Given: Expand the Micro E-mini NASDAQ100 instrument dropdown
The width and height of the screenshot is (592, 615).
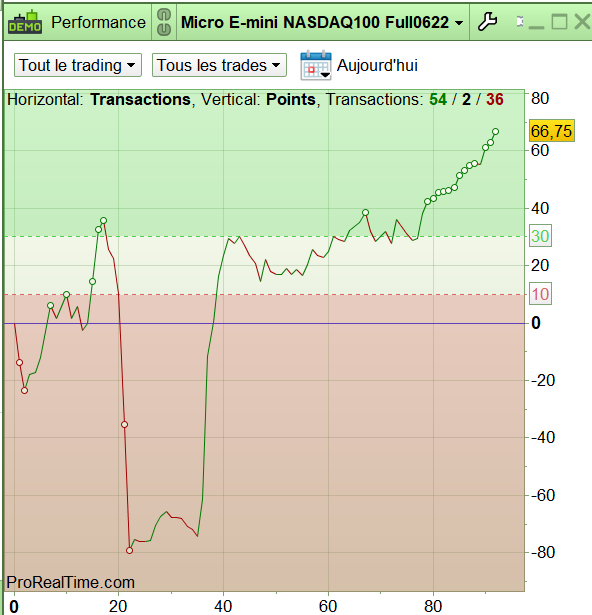Looking at the screenshot, I should (322, 22).
